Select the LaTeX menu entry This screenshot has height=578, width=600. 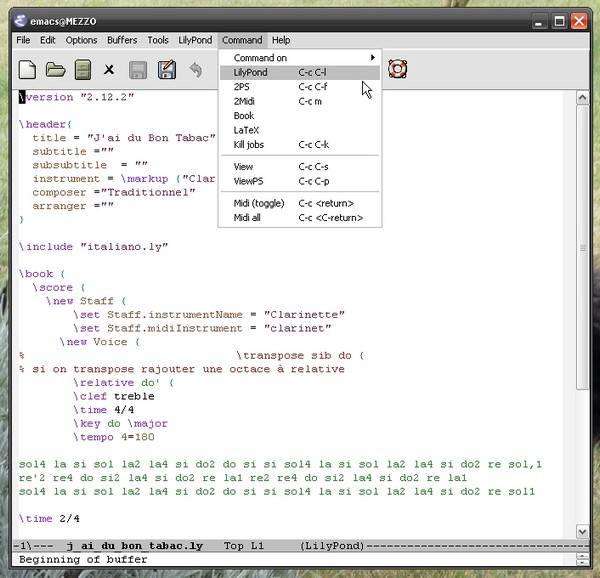300,130
